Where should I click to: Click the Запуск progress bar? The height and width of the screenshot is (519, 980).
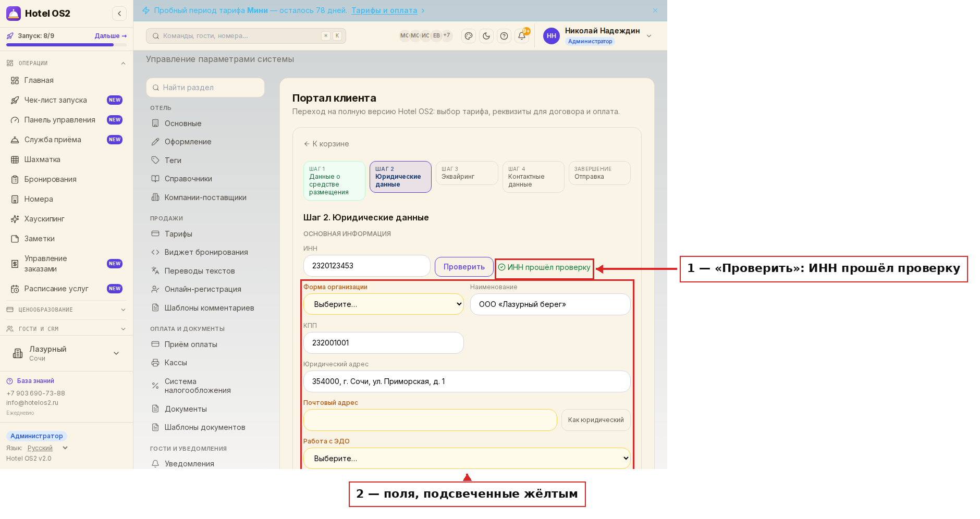point(66,45)
